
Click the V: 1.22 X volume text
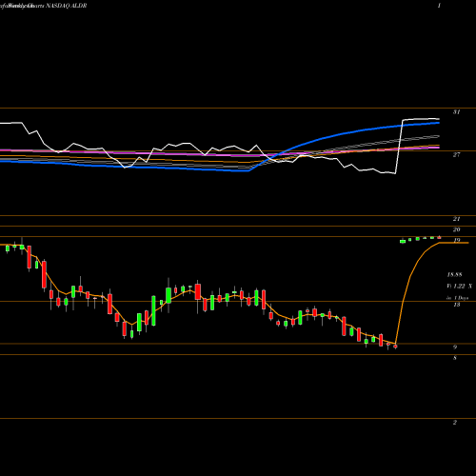tap(460, 287)
